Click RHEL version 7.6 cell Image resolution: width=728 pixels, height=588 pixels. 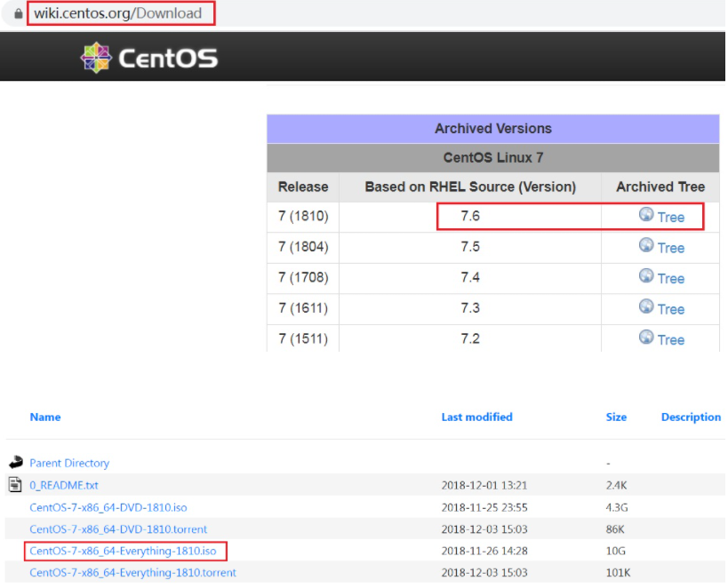(470, 216)
